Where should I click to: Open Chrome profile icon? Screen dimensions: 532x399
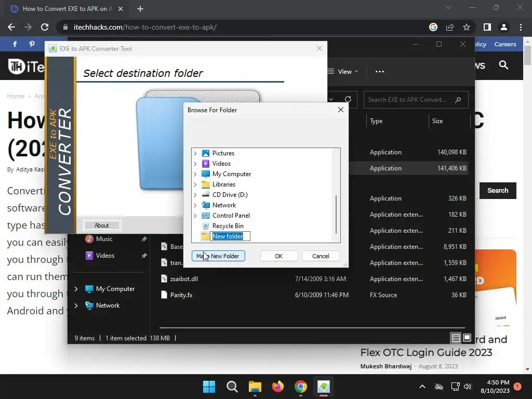[x=504, y=27]
